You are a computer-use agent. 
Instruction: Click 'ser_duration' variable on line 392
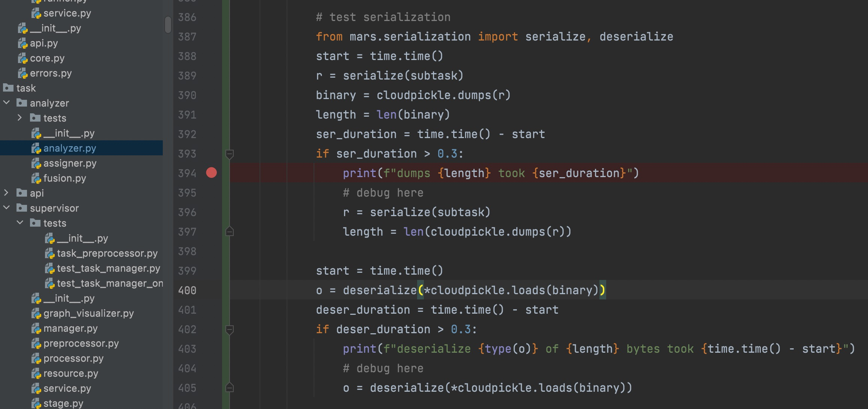click(x=356, y=134)
